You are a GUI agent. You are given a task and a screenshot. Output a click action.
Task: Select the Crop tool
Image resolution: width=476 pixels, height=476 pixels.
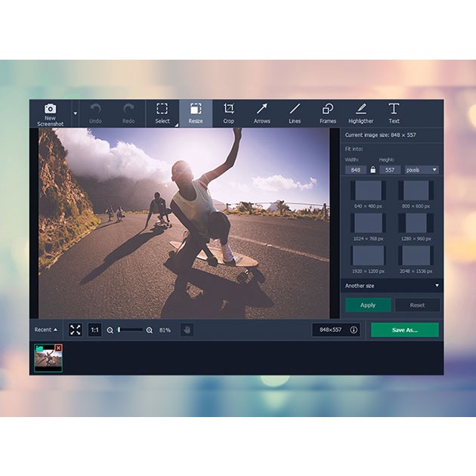(228, 113)
